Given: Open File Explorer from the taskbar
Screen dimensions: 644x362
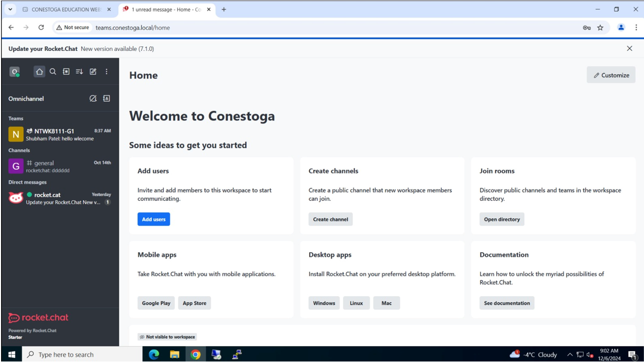Looking at the screenshot, I should tap(175, 355).
